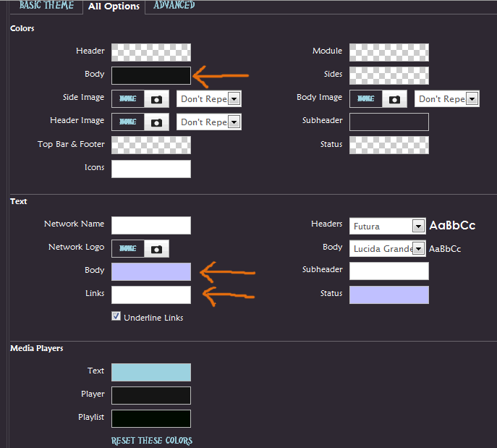
Task: Open the Headers font dropdown showing Futura
Action: click(x=387, y=226)
